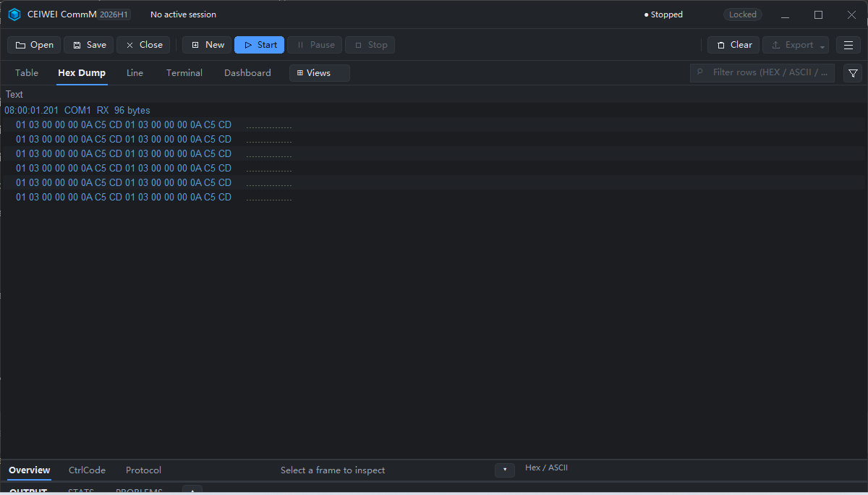Switch to the Table tab
Screen dimensions: 868x495
coord(27,73)
